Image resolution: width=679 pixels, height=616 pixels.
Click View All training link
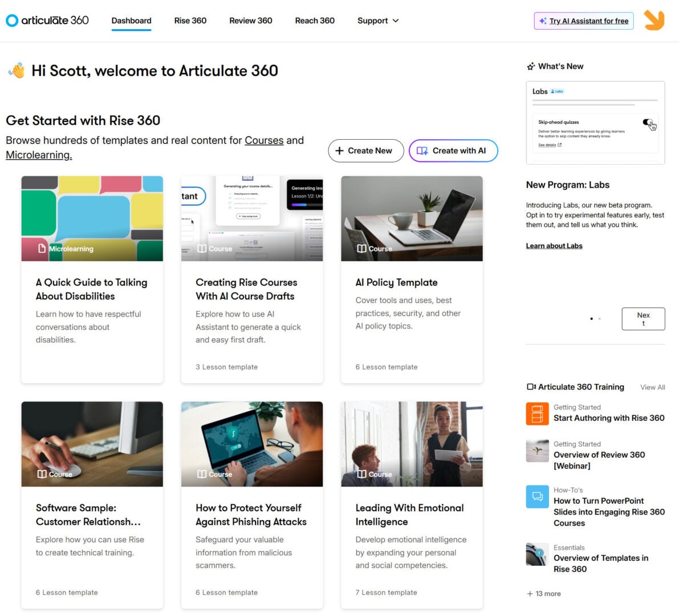point(653,387)
